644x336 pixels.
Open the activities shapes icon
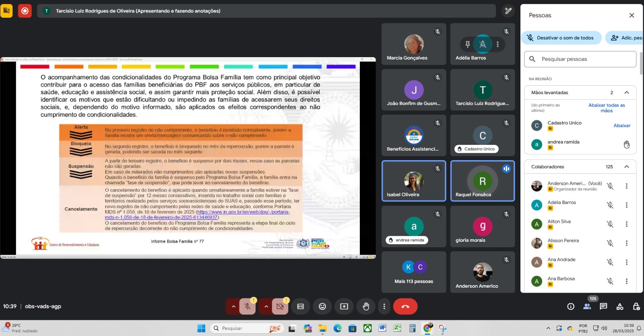pyautogui.click(x=619, y=307)
